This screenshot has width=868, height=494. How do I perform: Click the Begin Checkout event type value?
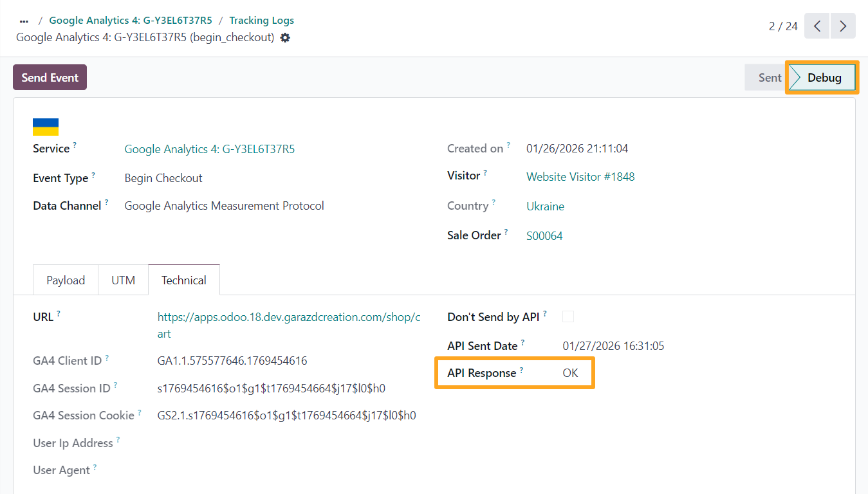[x=163, y=178]
